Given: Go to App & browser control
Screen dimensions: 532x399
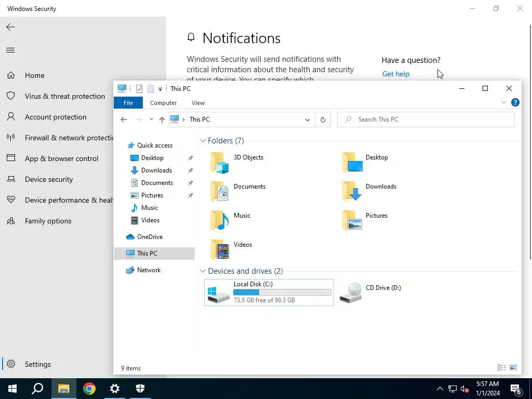Looking at the screenshot, I should point(53,158).
